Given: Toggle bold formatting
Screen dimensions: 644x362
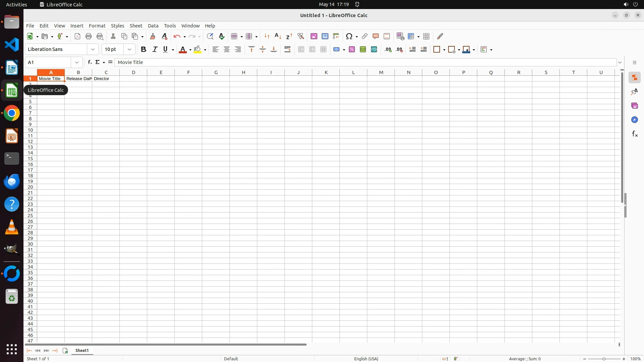Looking at the screenshot, I should click(144, 50).
